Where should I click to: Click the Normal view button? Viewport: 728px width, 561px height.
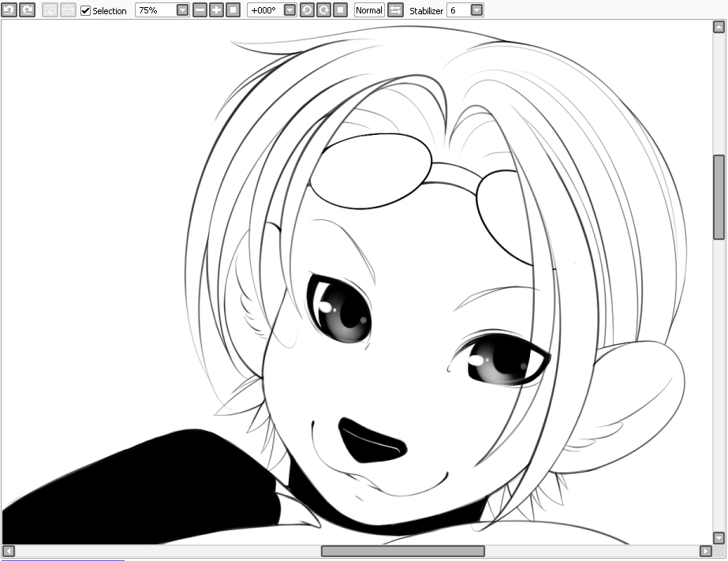(x=369, y=10)
